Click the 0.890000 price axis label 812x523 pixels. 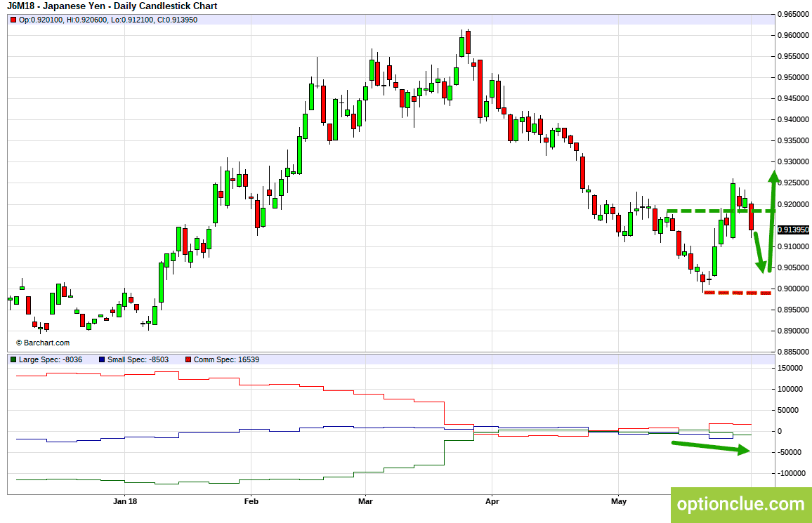pyautogui.click(x=793, y=331)
